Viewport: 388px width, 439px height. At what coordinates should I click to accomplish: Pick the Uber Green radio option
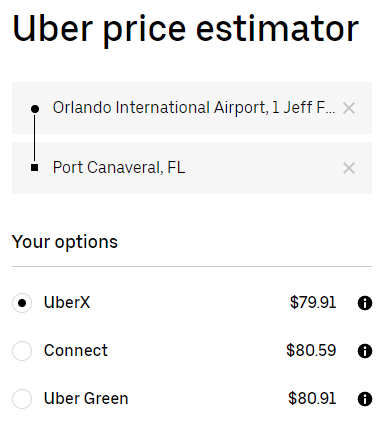22,399
